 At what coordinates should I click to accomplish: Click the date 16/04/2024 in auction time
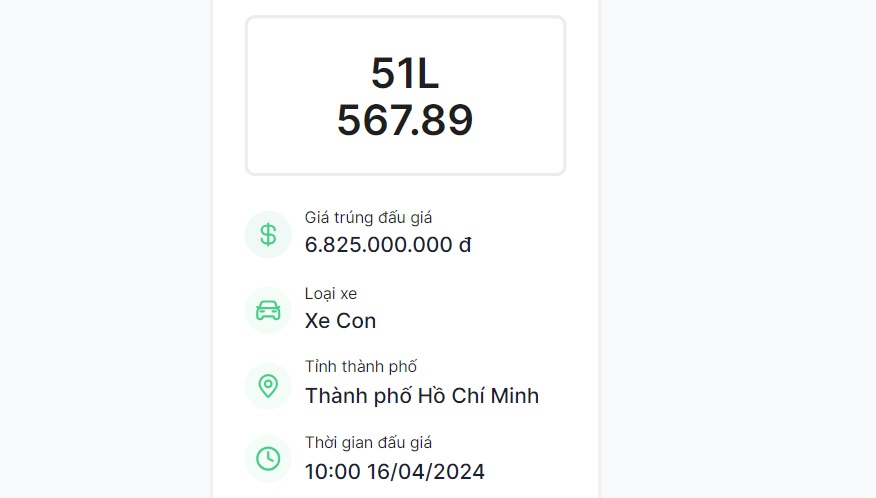tap(426, 472)
